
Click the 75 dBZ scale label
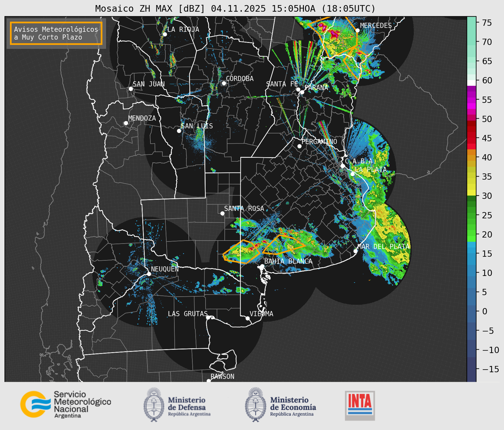pos(486,23)
